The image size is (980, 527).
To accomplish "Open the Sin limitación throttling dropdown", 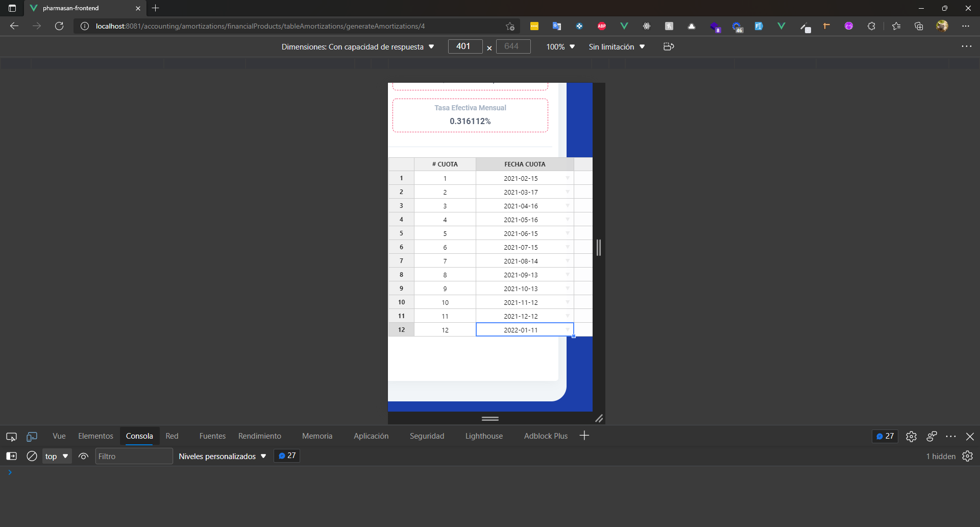I will pyautogui.click(x=617, y=46).
